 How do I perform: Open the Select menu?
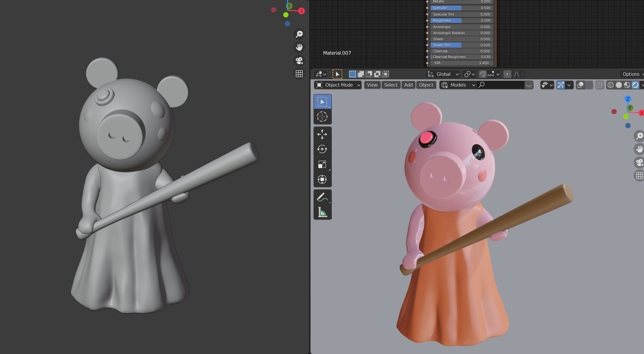391,85
